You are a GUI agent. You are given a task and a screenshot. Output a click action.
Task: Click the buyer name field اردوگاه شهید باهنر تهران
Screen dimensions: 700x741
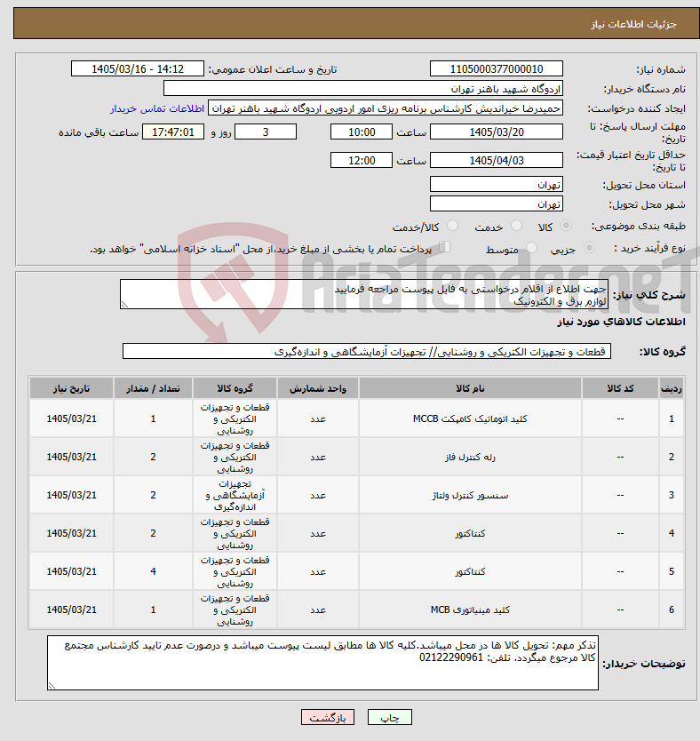(363, 88)
